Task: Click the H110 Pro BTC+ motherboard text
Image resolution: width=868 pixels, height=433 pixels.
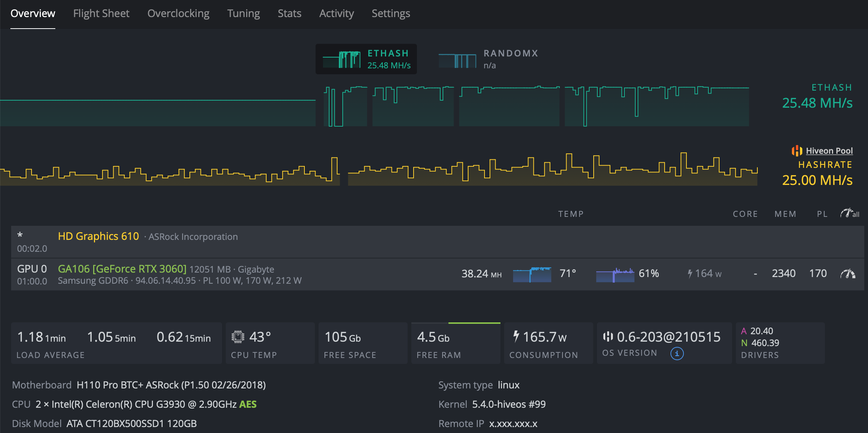Action: (x=171, y=385)
